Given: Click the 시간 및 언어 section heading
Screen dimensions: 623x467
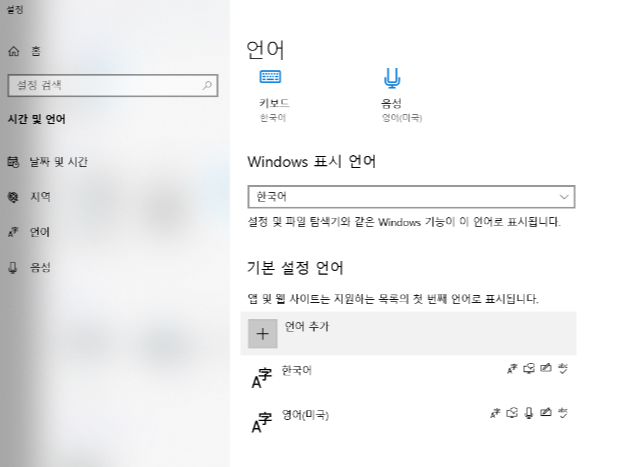Looking at the screenshot, I should point(37,119).
